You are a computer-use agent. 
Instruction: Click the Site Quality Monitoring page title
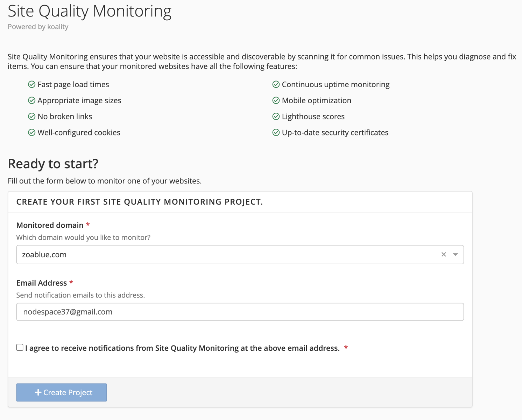pos(90,11)
